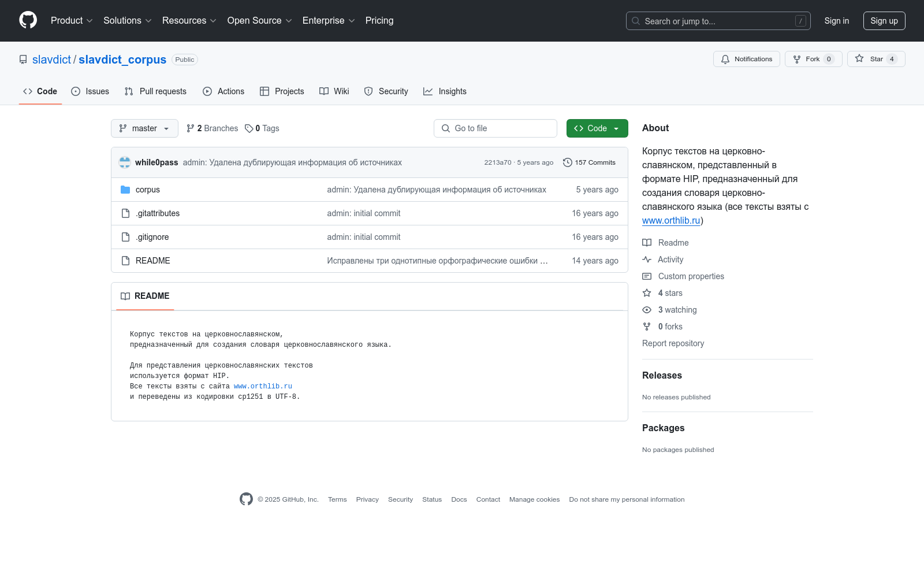
Task: Star the slavdict_corpus repository
Action: [x=876, y=59]
